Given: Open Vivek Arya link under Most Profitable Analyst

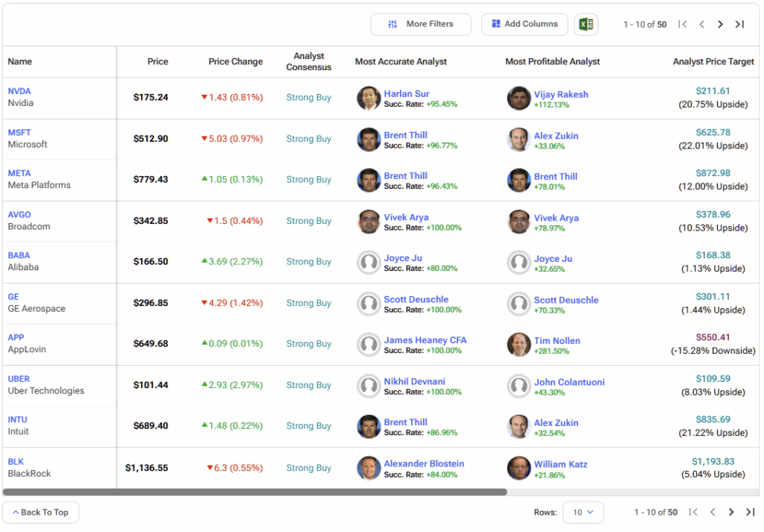Looking at the screenshot, I should click(x=556, y=218).
